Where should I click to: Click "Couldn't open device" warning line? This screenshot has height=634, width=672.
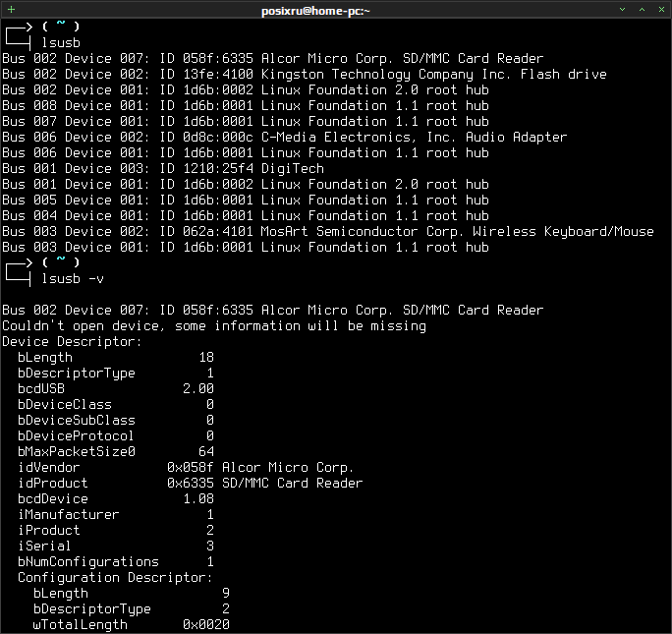tap(214, 326)
